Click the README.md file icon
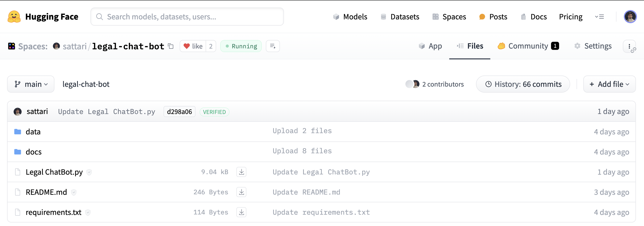 (x=18, y=192)
